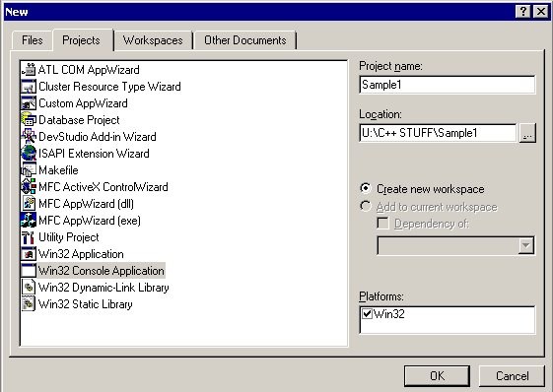Viewport: 553px width, 392px height.
Task: Click the Win32 Dynamic-Link Library icon
Action: click(29, 288)
